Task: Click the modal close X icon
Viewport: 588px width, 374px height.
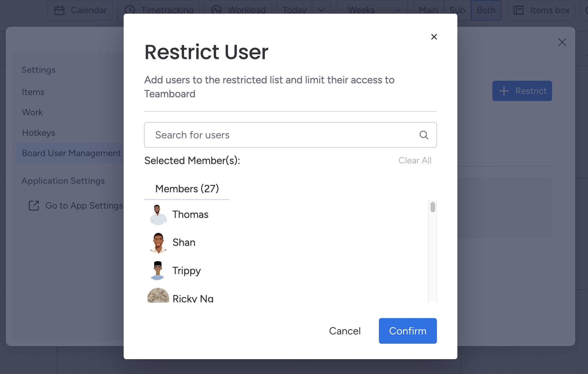Action: [434, 36]
